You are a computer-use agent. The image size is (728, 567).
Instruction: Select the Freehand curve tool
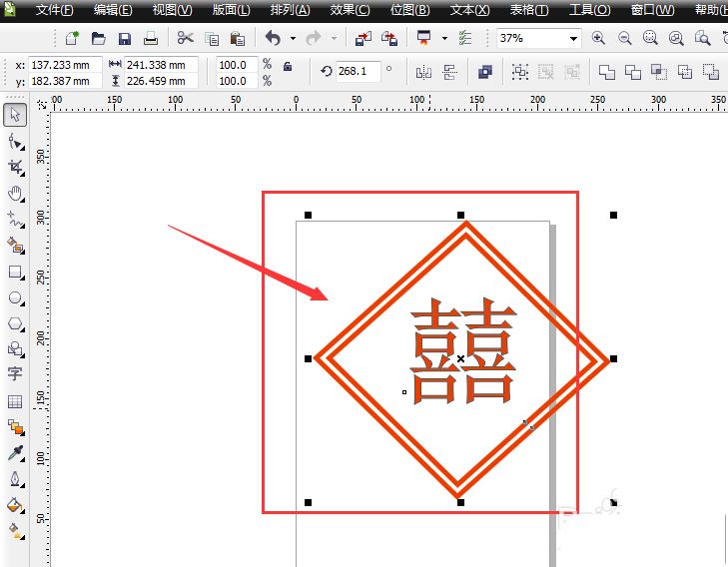[15, 219]
